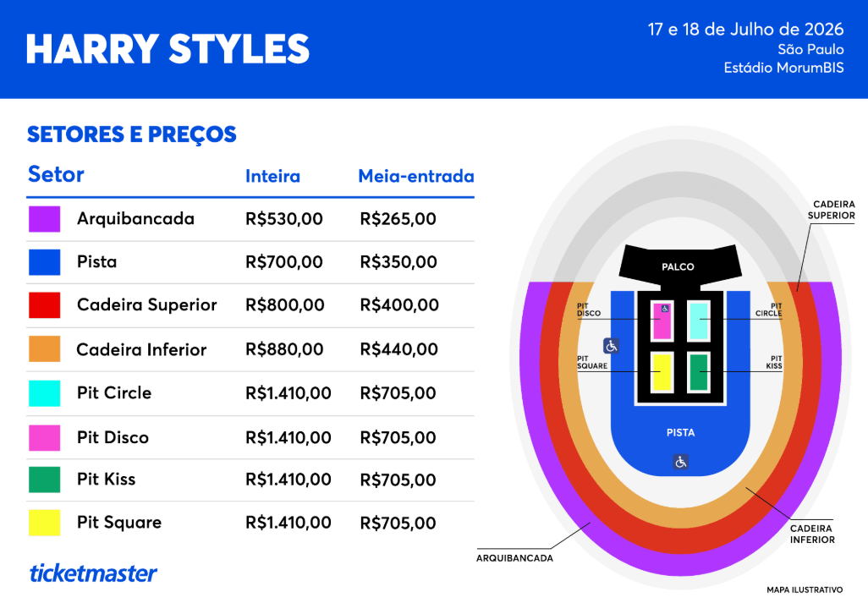Click the blue Pista color swatch in the table
This screenshot has height=603, width=868.
click(x=44, y=262)
